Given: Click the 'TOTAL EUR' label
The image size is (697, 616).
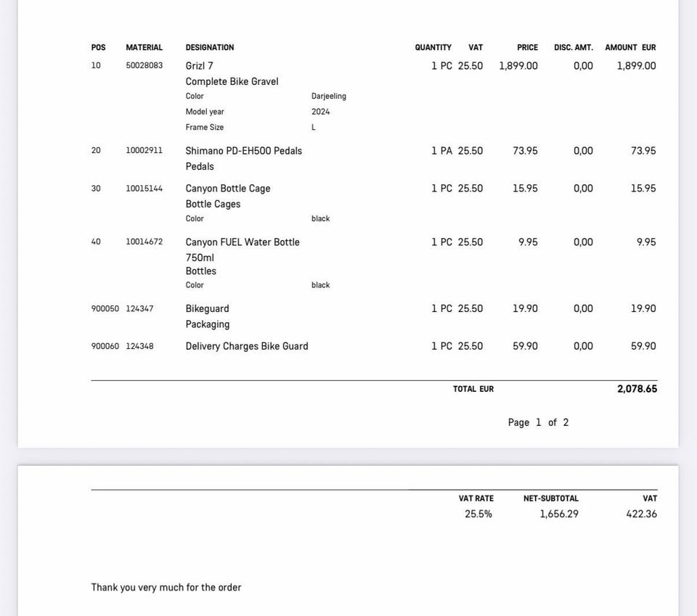Looking at the screenshot, I should pos(473,389).
